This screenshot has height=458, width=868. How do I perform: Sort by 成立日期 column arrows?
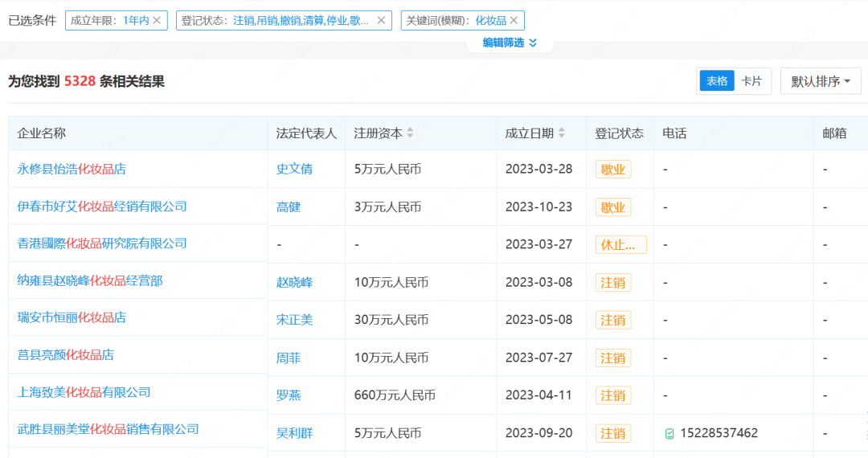coord(562,133)
